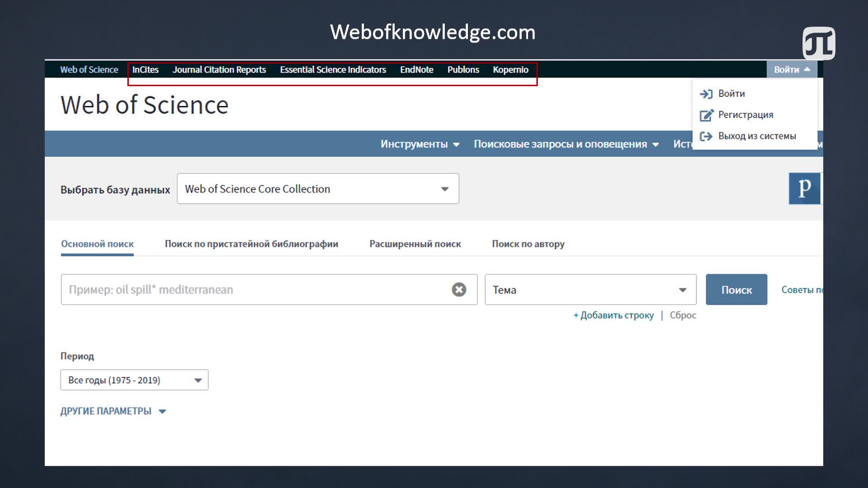Click the Выход из системы exit icon

706,136
